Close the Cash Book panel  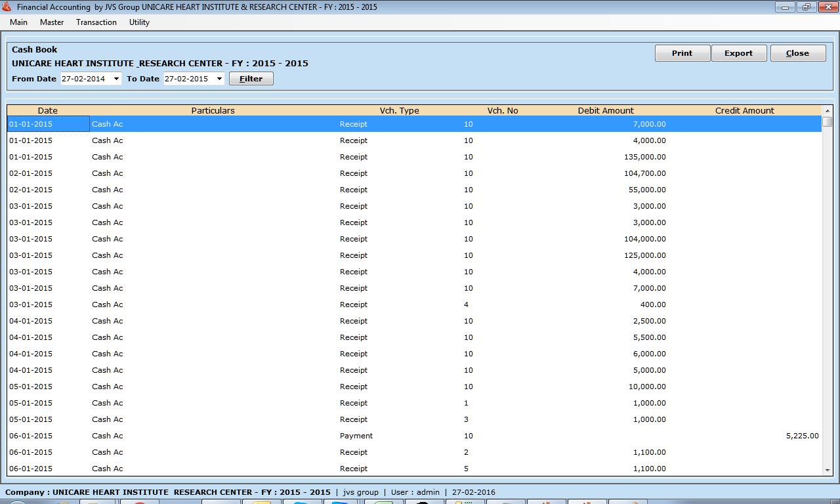click(x=797, y=53)
